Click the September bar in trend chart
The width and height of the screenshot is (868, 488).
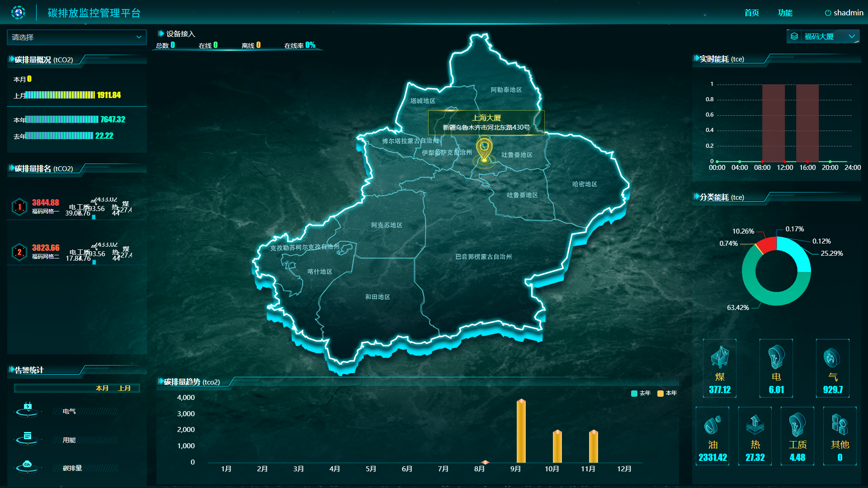(521, 431)
